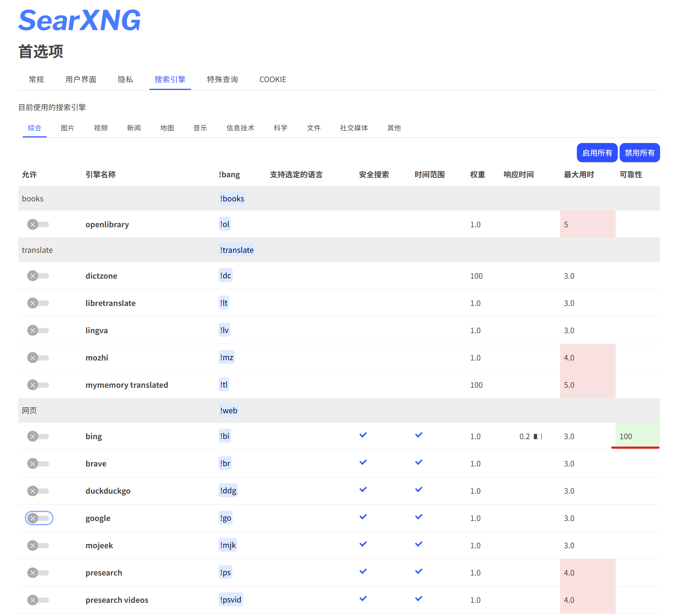Click bing's safe search checkmark

click(363, 435)
